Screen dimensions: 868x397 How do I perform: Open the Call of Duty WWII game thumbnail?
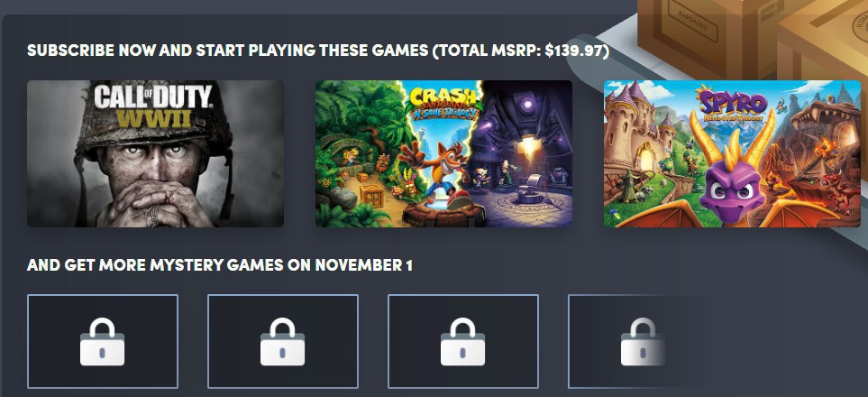[156, 153]
